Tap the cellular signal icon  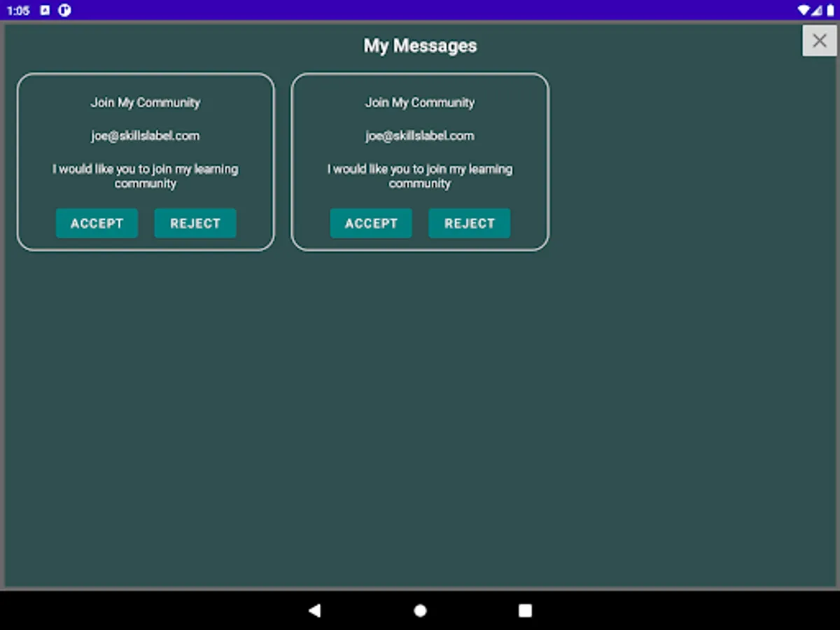pos(815,10)
